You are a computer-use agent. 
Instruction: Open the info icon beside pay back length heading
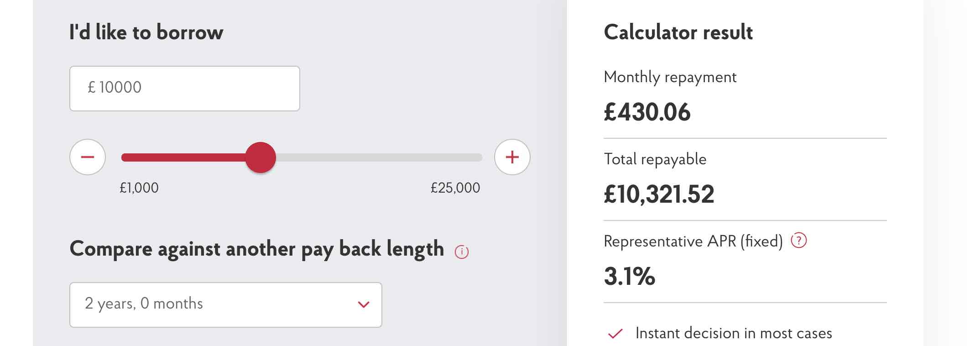(x=462, y=252)
